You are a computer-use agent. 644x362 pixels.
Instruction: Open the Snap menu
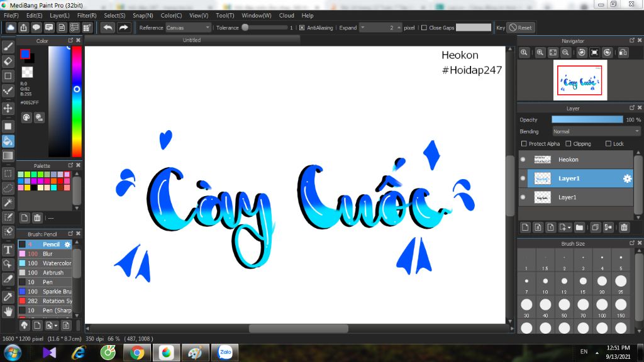pyautogui.click(x=143, y=15)
